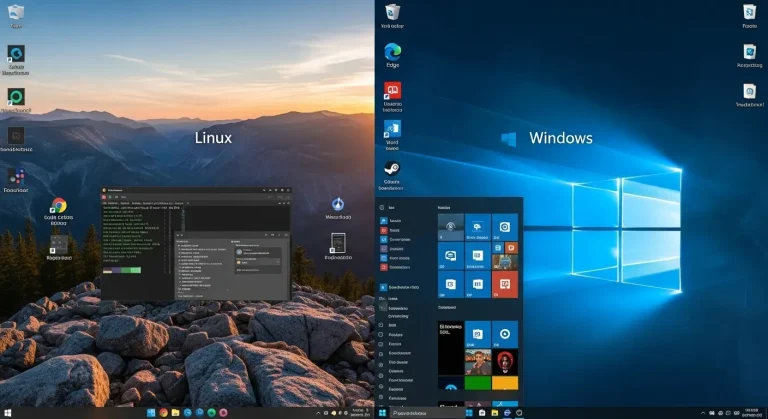Image resolution: width=768 pixels, height=419 pixels.
Task: Click the clock in the Linux taskbar tray
Action: [x=360, y=413]
